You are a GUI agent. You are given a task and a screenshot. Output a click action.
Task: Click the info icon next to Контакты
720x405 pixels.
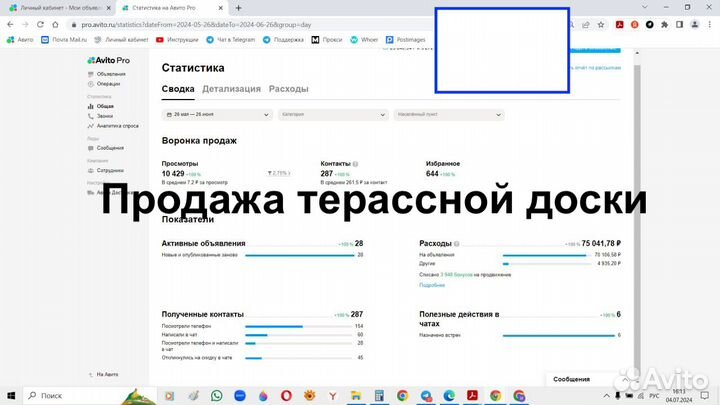click(355, 164)
